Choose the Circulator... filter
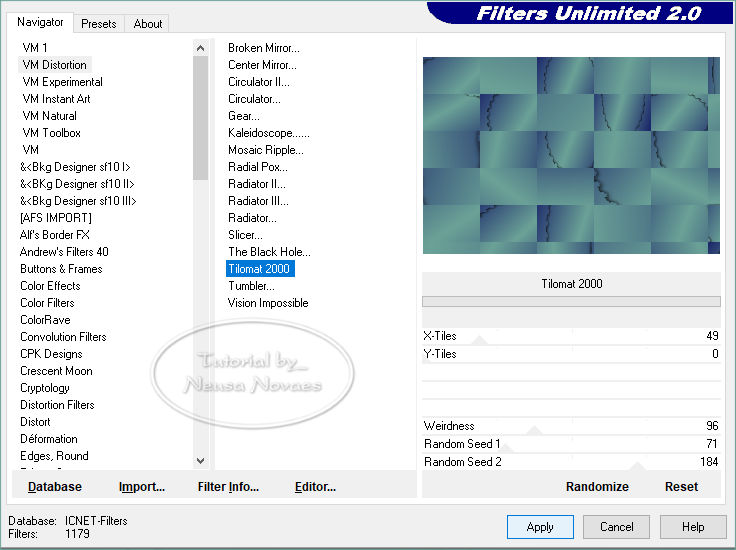Viewport: 736px width, 550px height. (x=254, y=99)
